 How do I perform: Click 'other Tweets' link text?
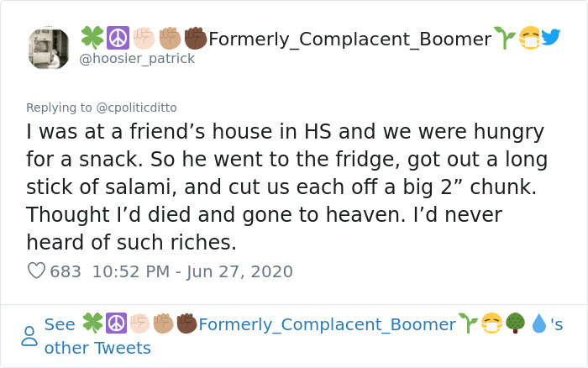97,348
